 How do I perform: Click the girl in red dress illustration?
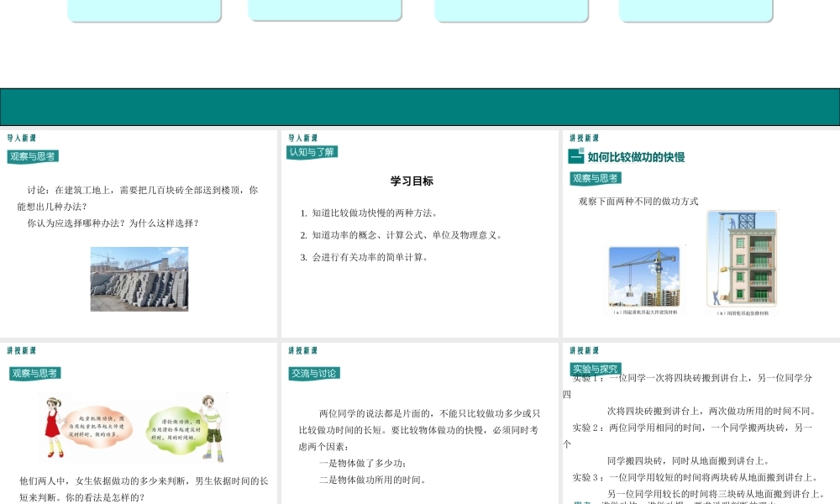point(53,428)
